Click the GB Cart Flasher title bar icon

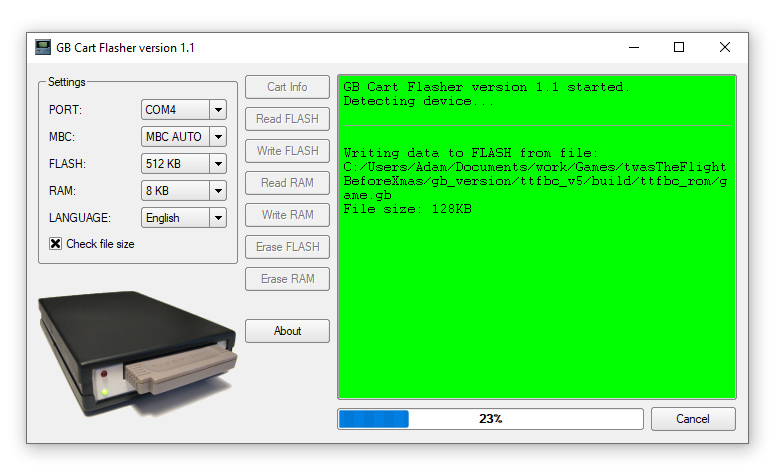43,47
